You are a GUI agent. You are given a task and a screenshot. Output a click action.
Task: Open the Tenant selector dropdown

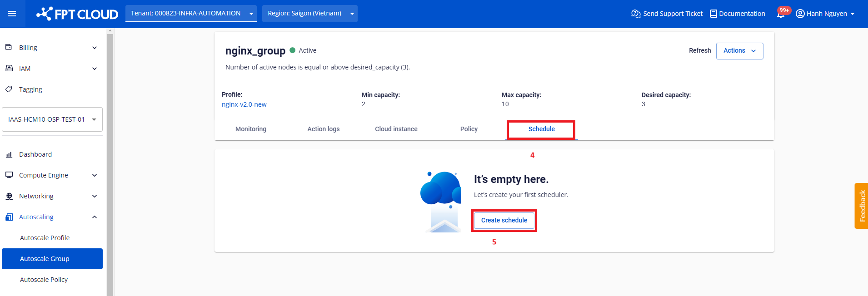pyautogui.click(x=191, y=14)
